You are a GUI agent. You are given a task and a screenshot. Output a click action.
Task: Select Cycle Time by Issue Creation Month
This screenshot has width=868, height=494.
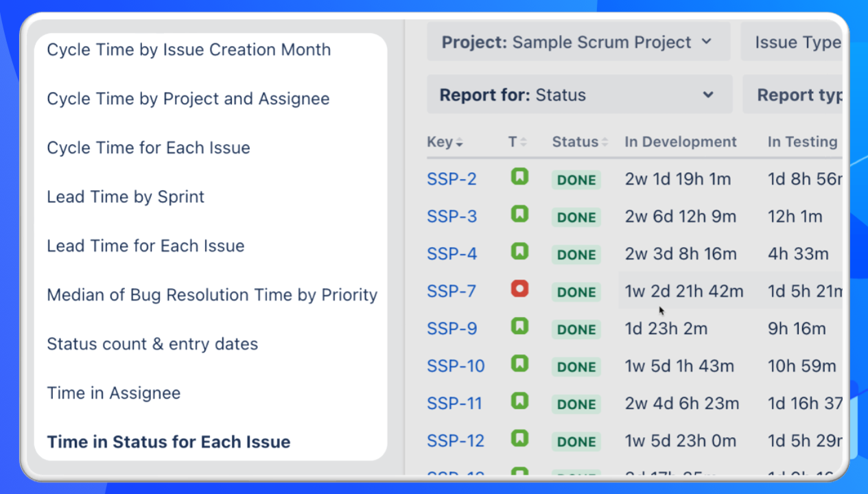click(x=189, y=49)
